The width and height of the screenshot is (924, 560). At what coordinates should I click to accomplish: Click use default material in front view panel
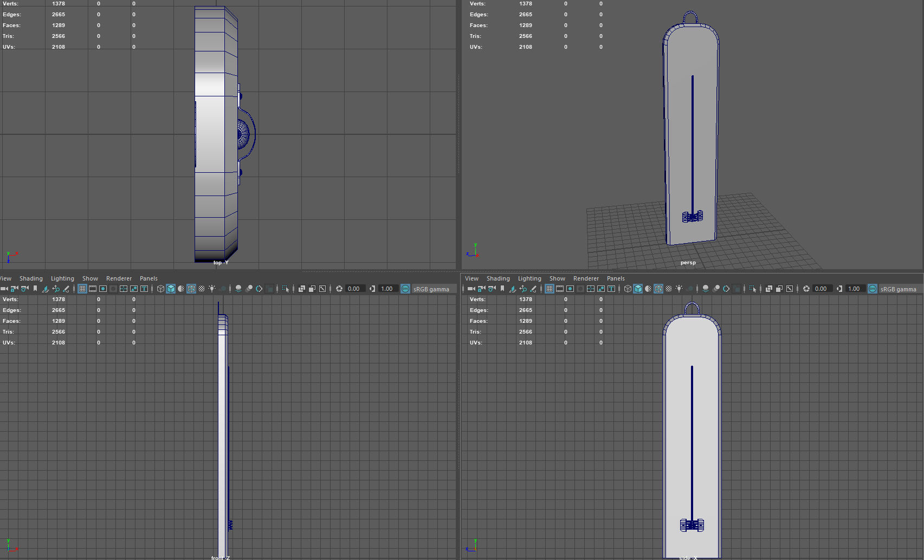[x=181, y=289]
